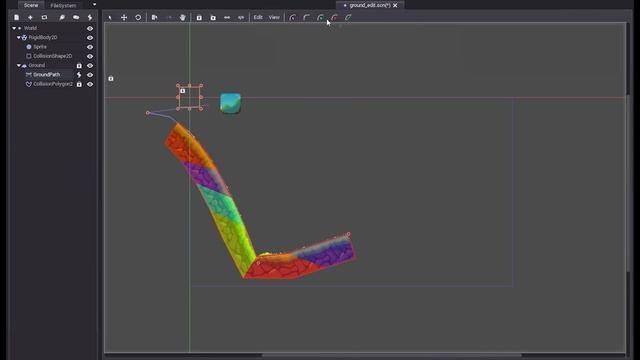Click the path start point handle

[x=148, y=113]
